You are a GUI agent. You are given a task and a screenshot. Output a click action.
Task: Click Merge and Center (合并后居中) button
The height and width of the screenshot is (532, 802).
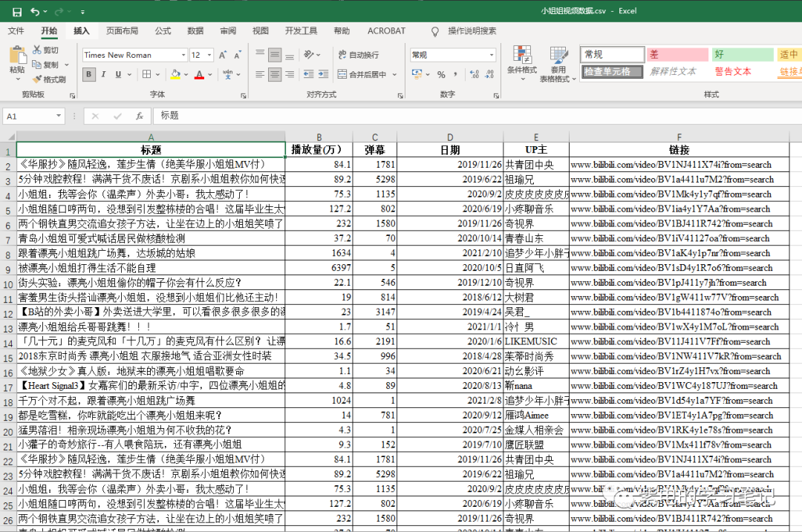(362, 75)
